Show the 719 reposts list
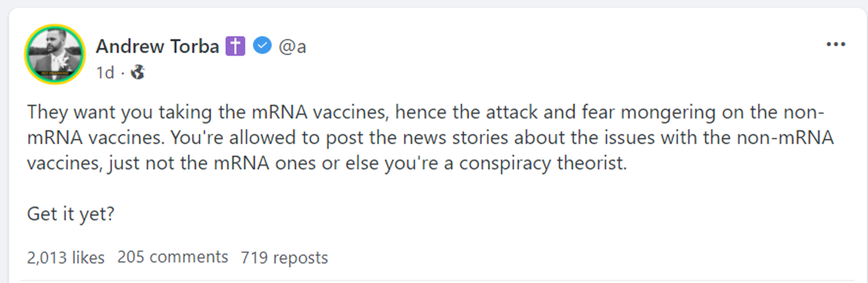The image size is (868, 283). click(284, 258)
